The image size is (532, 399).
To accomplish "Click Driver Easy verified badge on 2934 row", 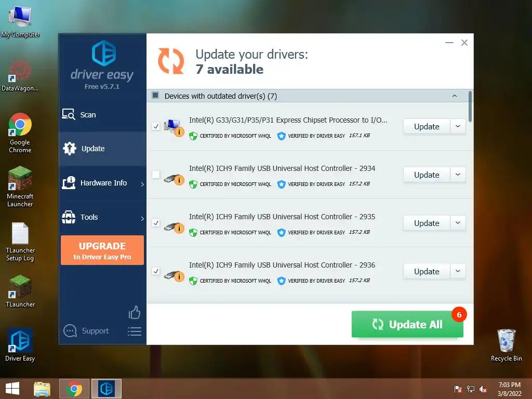I will pos(281,184).
